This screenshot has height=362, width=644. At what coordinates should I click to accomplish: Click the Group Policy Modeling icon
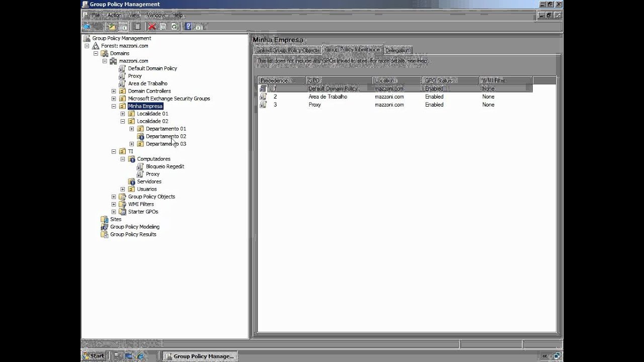105,227
